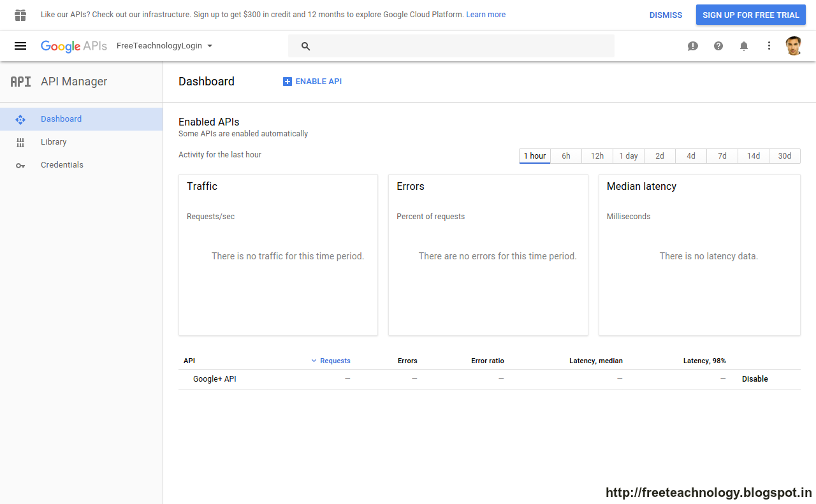816x504 pixels.
Task: Click the Traffic card title
Action: (202, 187)
